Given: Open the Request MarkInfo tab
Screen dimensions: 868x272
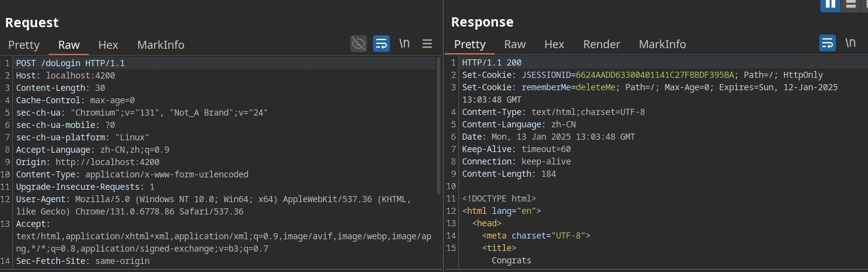Looking at the screenshot, I should click(x=161, y=45).
